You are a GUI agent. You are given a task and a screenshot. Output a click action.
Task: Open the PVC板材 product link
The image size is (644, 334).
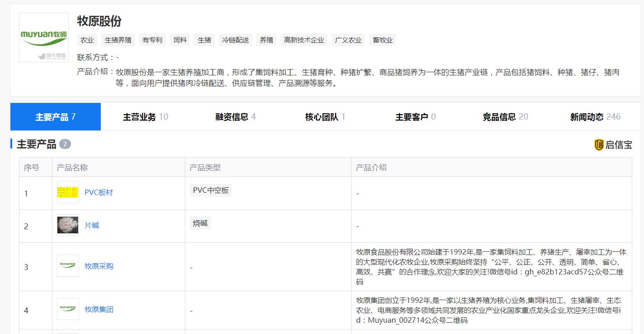click(99, 193)
